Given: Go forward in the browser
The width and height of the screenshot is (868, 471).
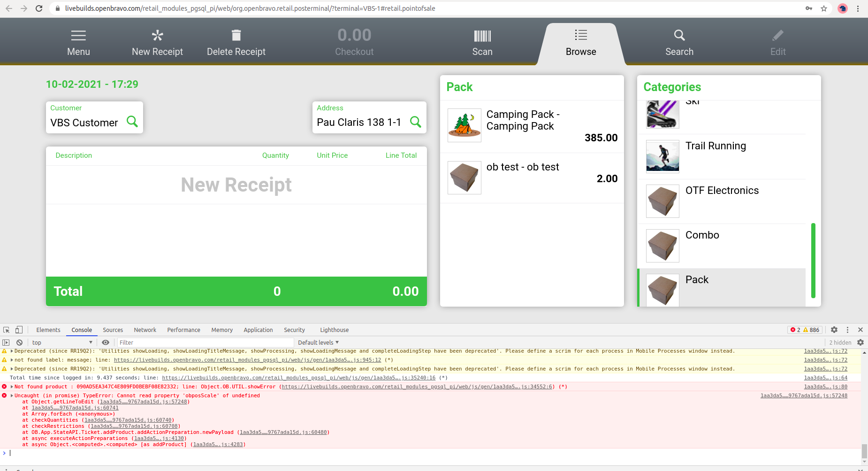Looking at the screenshot, I should point(24,8).
